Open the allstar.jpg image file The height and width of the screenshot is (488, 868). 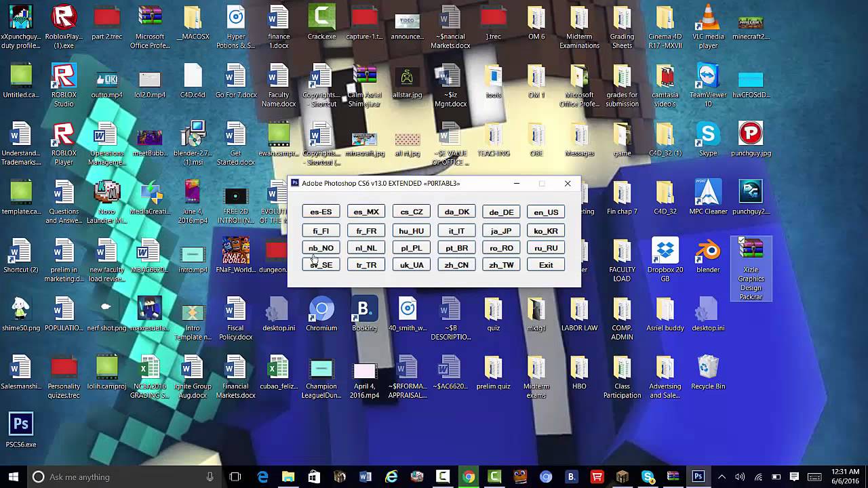pyautogui.click(x=408, y=81)
